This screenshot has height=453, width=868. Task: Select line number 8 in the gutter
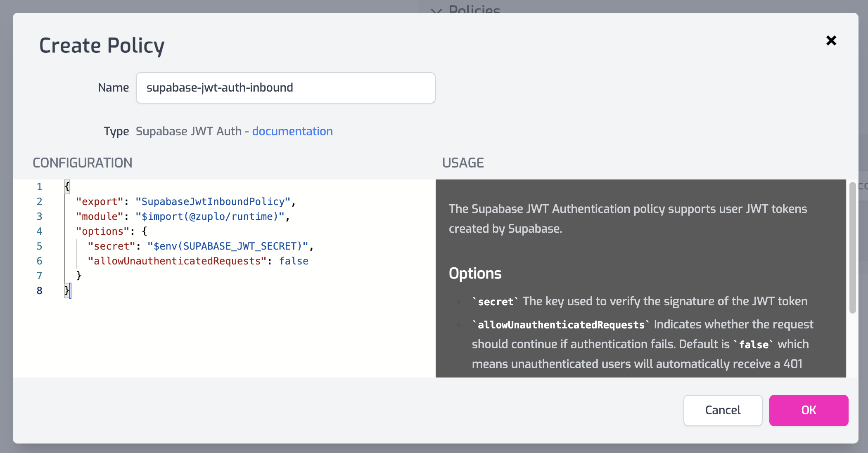coord(39,291)
